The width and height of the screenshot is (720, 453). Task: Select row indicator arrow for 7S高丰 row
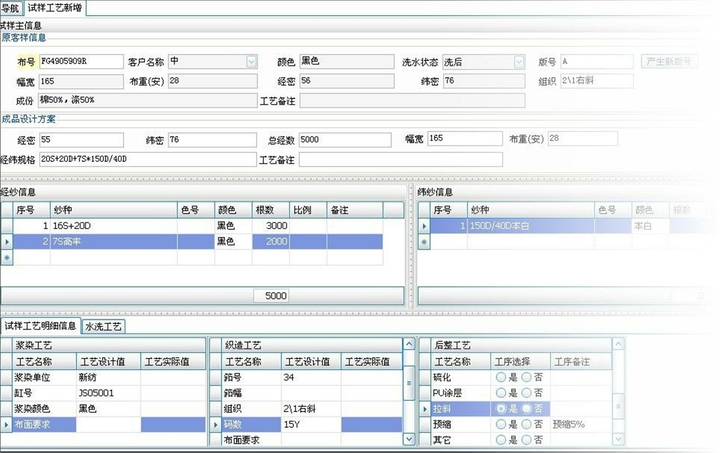click(7, 242)
